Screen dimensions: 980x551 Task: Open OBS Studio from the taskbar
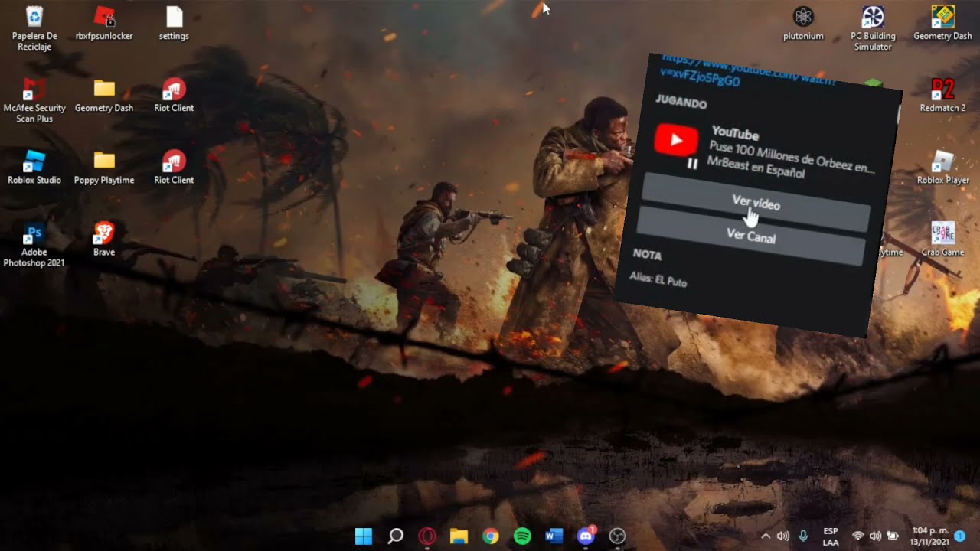point(618,536)
